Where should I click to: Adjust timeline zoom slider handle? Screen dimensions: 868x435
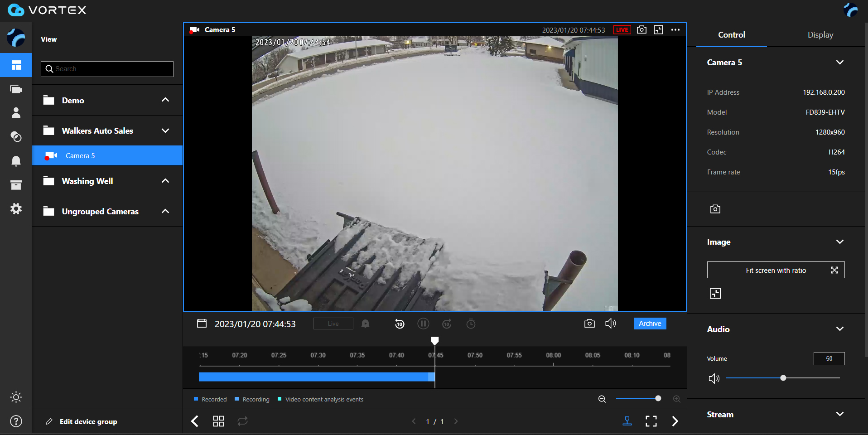tap(658, 398)
